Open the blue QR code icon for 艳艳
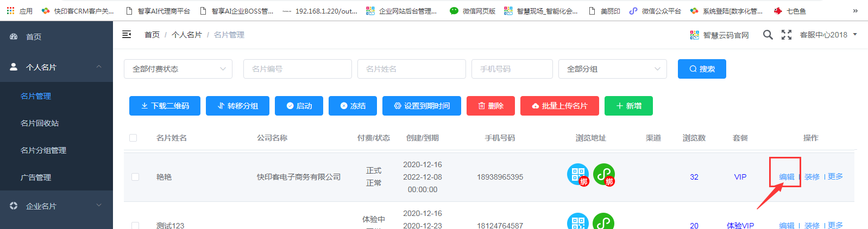 click(577, 174)
